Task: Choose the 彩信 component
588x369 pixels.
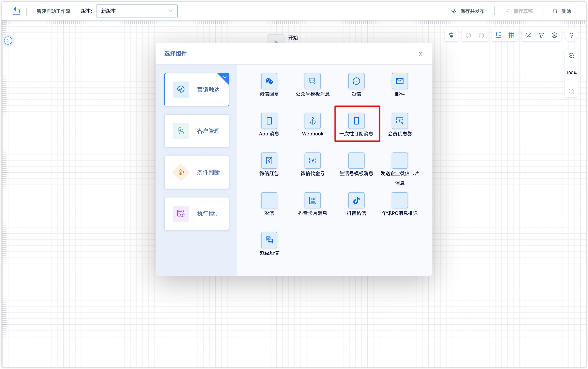Action: click(x=269, y=204)
